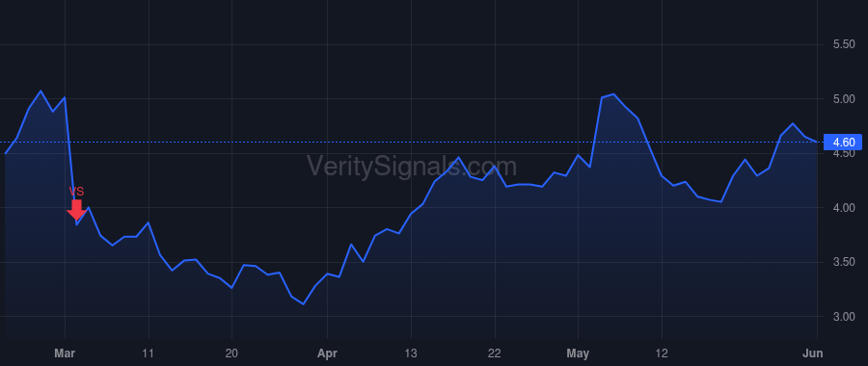Click the red VS sell signal arrow
868x366 pixels.
[76, 210]
